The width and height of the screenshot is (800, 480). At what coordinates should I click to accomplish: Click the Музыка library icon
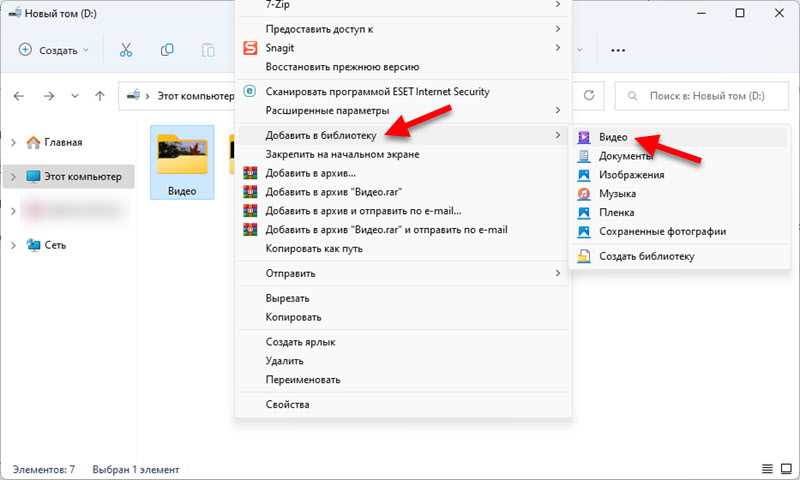(584, 194)
